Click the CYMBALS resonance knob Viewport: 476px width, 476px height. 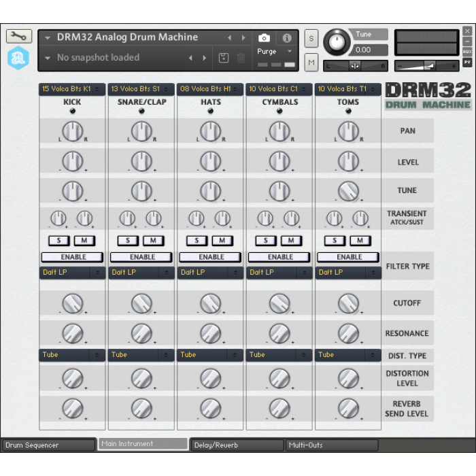[x=279, y=333]
